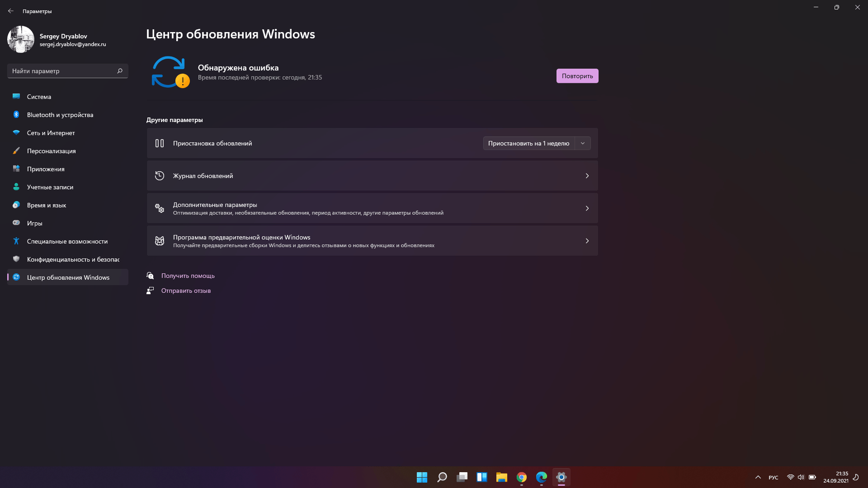Open Программа предварительной оценки Windows row

(x=372, y=241)
